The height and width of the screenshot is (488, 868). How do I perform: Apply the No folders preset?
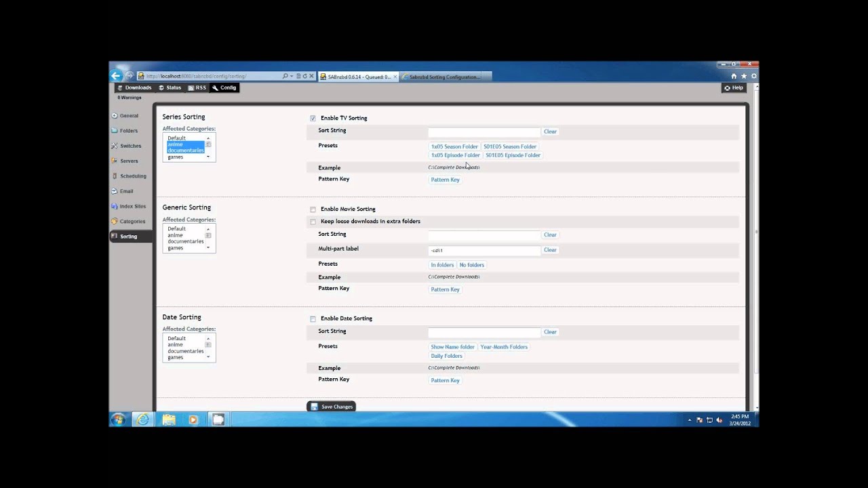pos(472,265)
